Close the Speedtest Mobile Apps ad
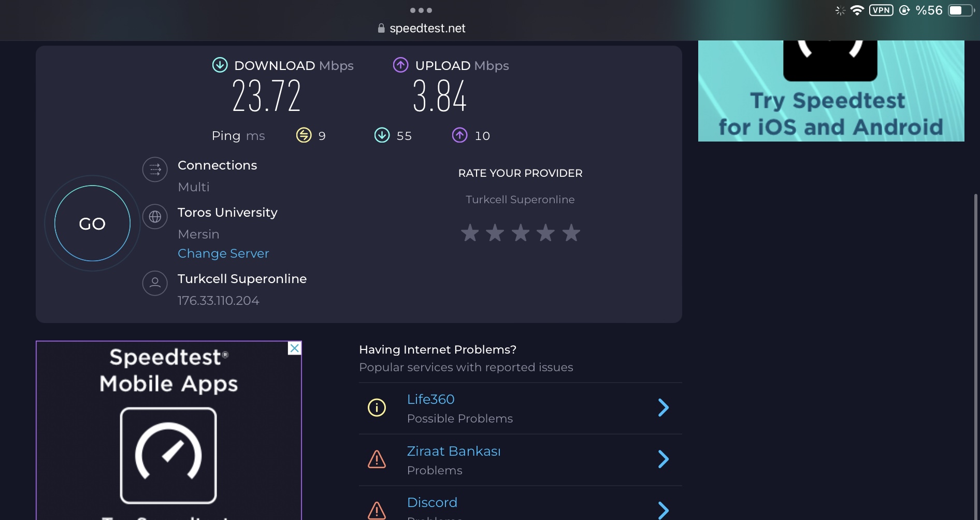The height and width of the screenshot is (520, 980). [294, 348]
